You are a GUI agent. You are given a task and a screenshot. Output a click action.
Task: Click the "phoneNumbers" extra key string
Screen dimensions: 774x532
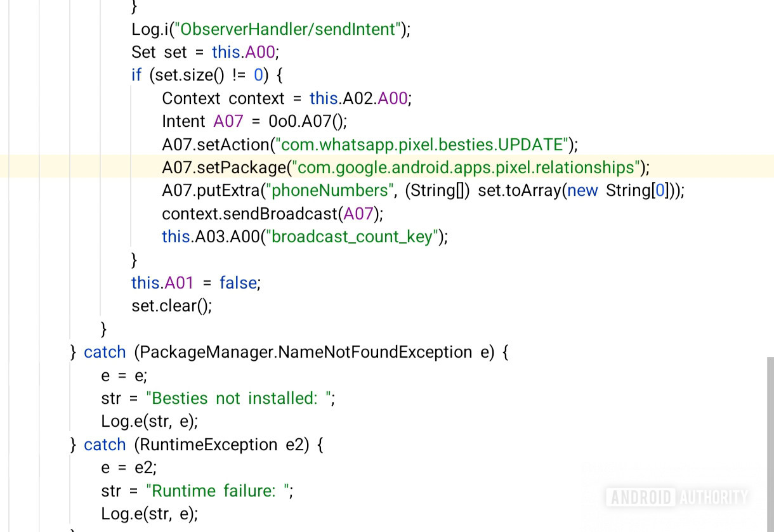click(331, 191)
